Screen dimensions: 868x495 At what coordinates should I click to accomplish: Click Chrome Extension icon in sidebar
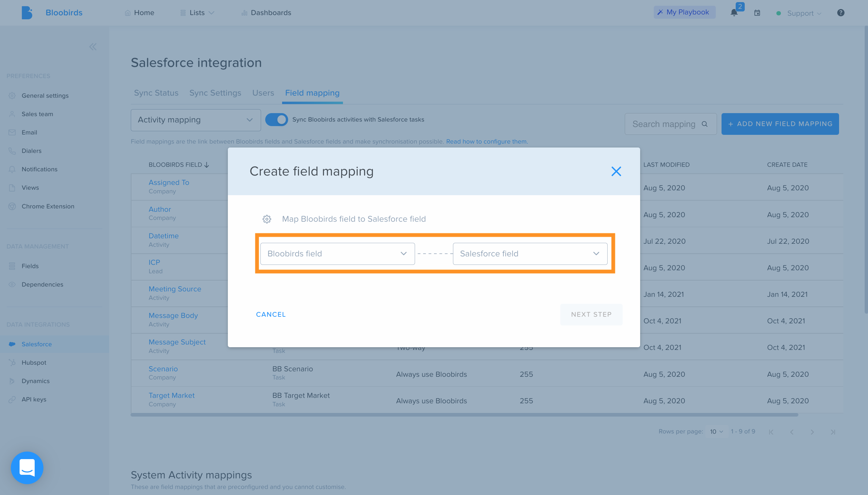[12, 206]
